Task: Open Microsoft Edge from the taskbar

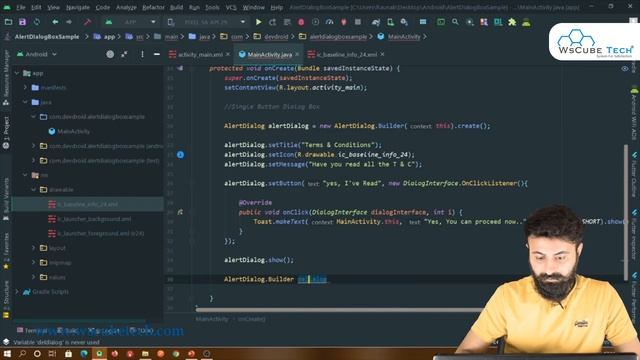Action: [84, 354]
